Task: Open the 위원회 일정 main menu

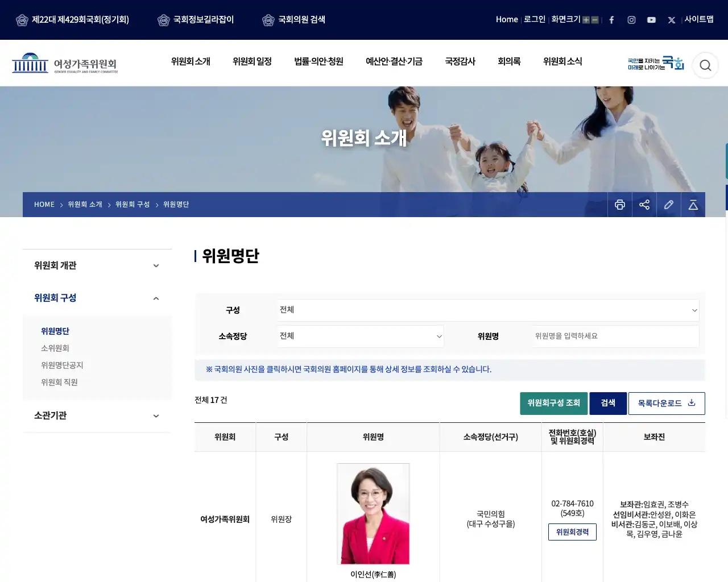Action: tap(252, 61)
